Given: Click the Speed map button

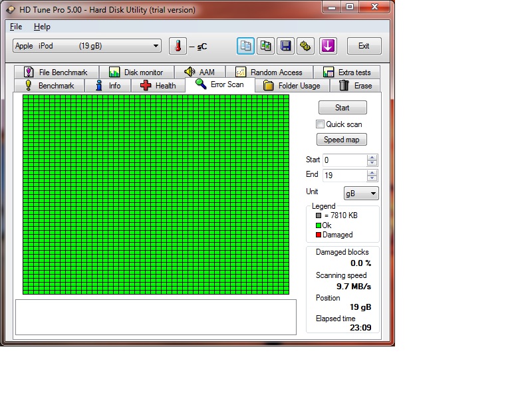Looking at the screenshot, I should (x=342, y=140).
